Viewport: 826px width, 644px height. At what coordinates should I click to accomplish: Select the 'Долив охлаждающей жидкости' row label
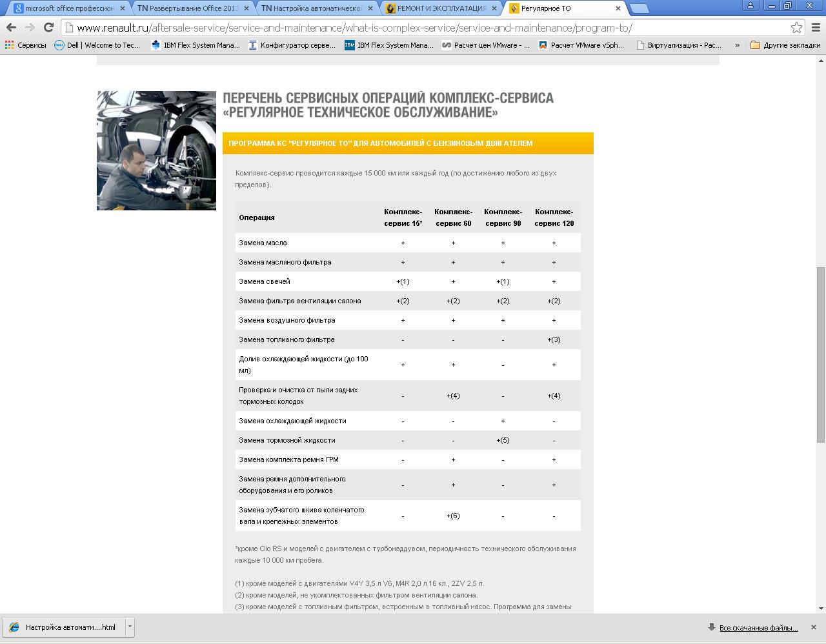coord(303,365)
